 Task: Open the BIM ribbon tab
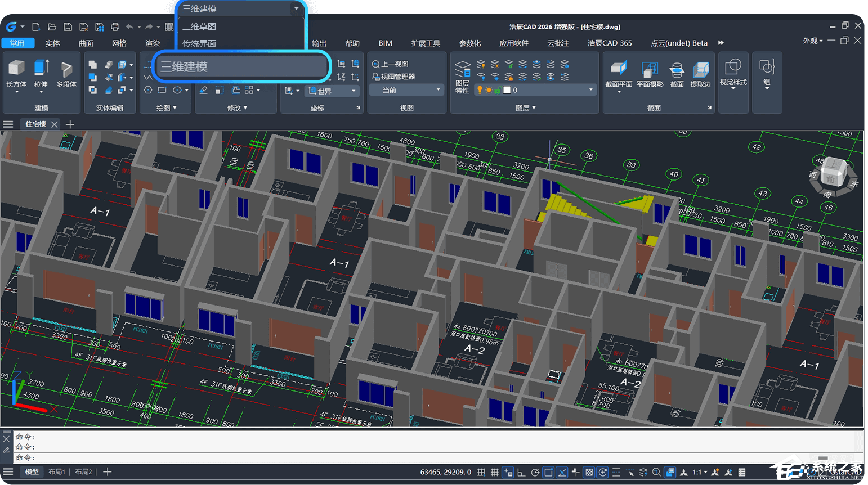click(385, 43)
